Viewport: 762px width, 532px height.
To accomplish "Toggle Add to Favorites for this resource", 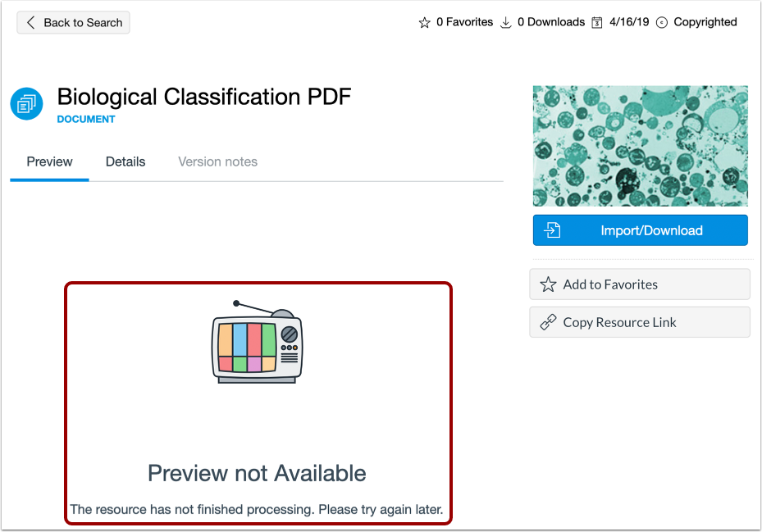I will point(639,284).
